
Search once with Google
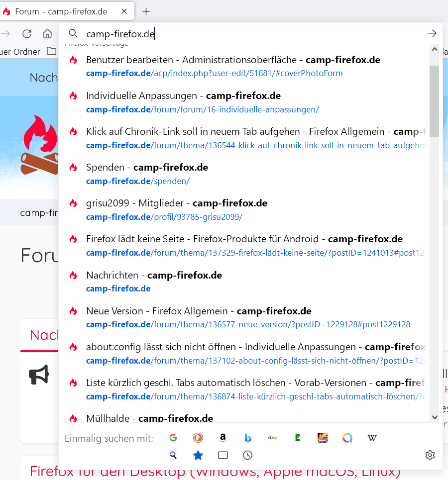click(173, 438)
